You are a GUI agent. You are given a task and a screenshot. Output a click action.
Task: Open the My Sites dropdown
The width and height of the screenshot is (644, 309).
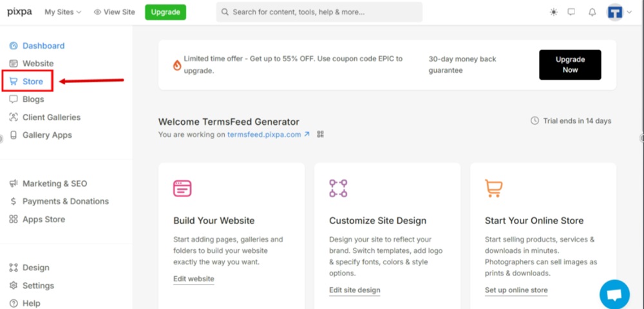(63, 12)
